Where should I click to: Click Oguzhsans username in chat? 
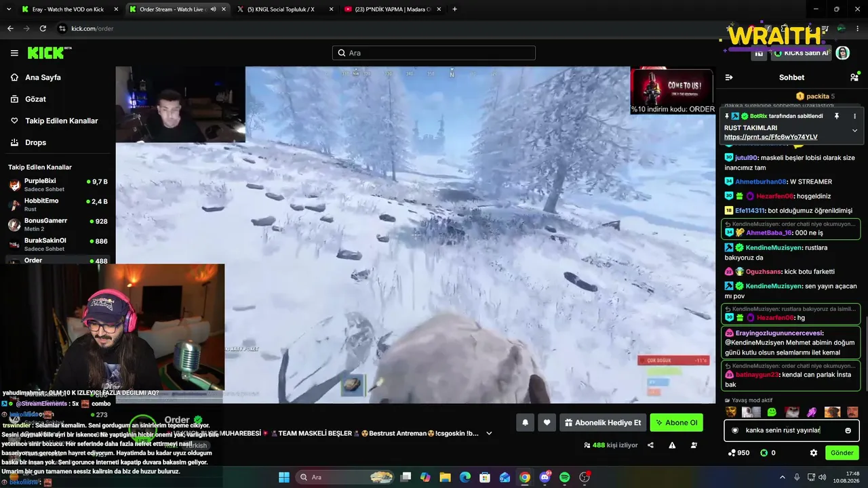[x=764, y=272]
